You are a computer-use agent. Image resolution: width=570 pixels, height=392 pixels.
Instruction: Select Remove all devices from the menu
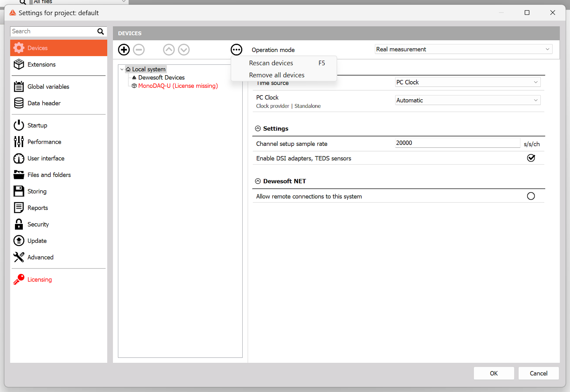(284, 75)
